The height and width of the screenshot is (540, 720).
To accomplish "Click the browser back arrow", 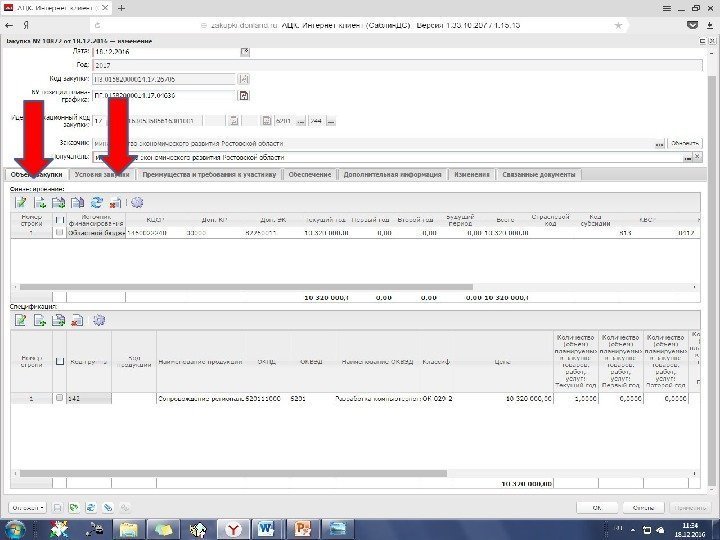I will [x=9, y=25].
